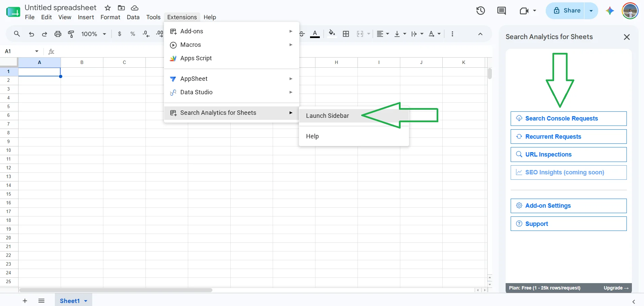Viewport: 644px width, 306px height.
Task: Expand the Add-ons submenu
Action: click(232, 31)
